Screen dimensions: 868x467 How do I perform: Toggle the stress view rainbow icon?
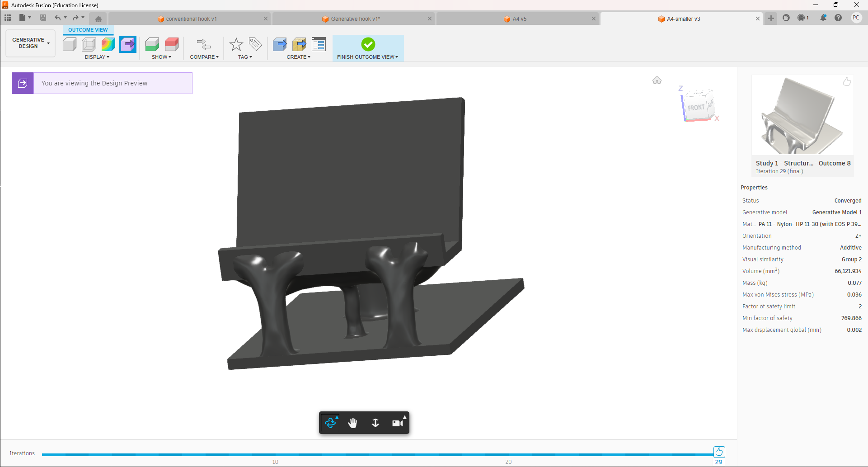(108, 44)
